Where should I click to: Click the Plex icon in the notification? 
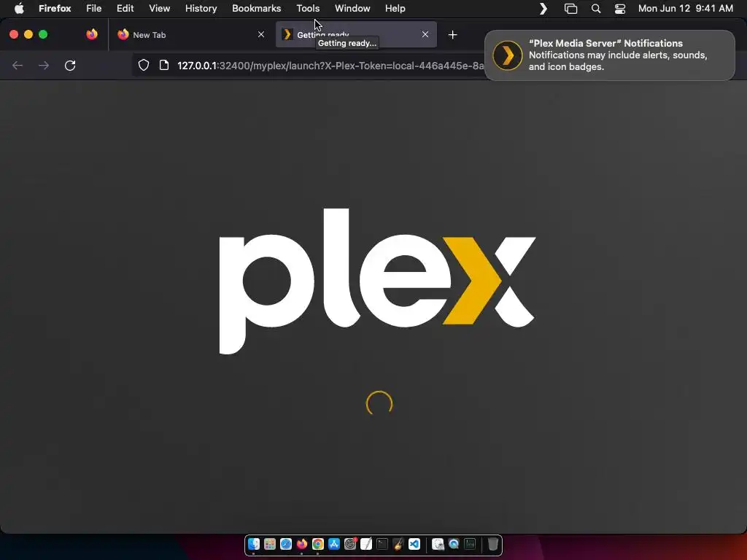508,55
